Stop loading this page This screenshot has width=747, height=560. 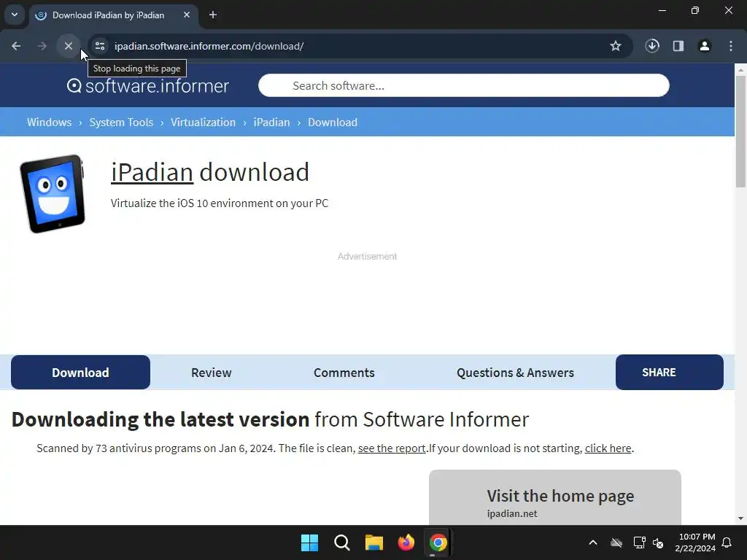point(69,46)
